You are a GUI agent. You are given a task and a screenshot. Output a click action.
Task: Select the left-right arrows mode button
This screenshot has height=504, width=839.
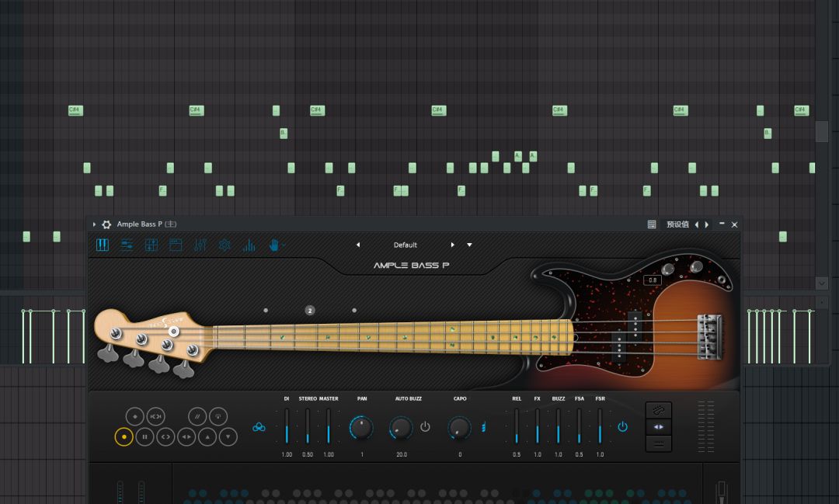659,427
